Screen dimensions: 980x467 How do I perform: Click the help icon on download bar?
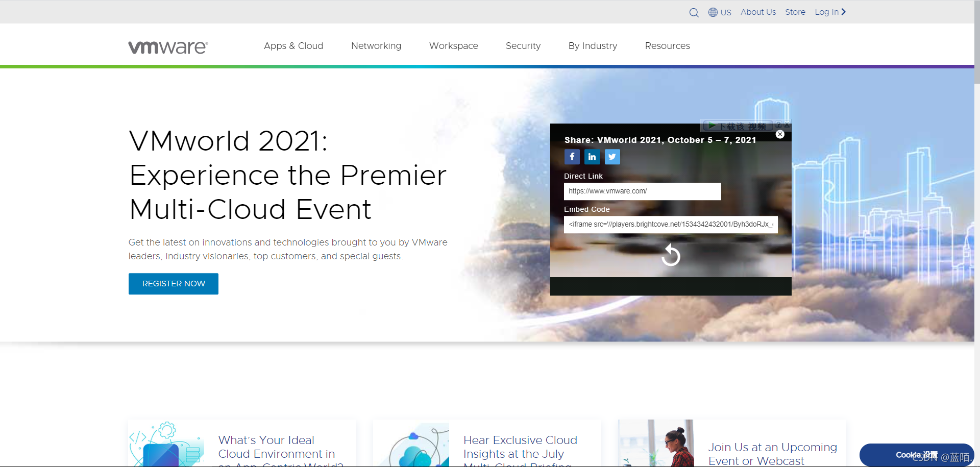point(778,125)
